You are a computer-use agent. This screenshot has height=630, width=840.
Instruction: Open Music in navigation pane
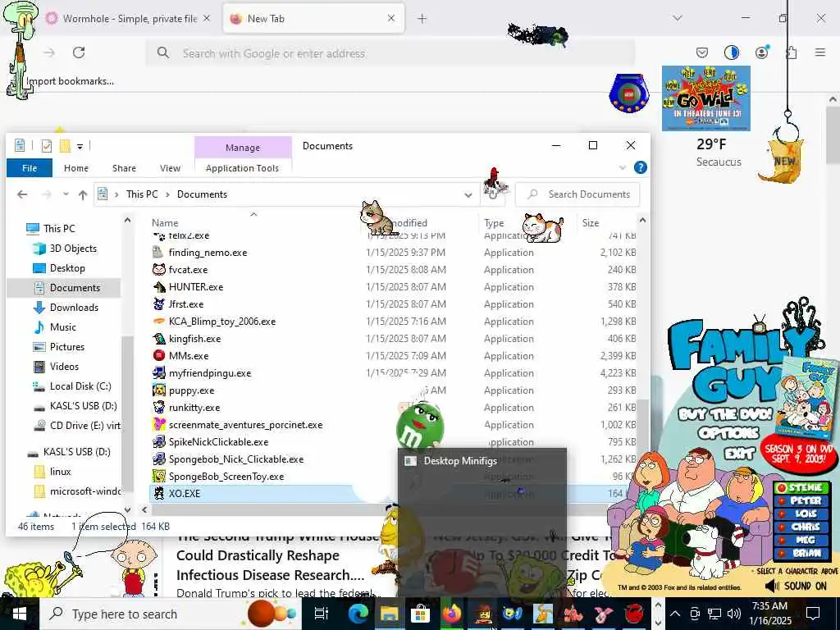62,327
